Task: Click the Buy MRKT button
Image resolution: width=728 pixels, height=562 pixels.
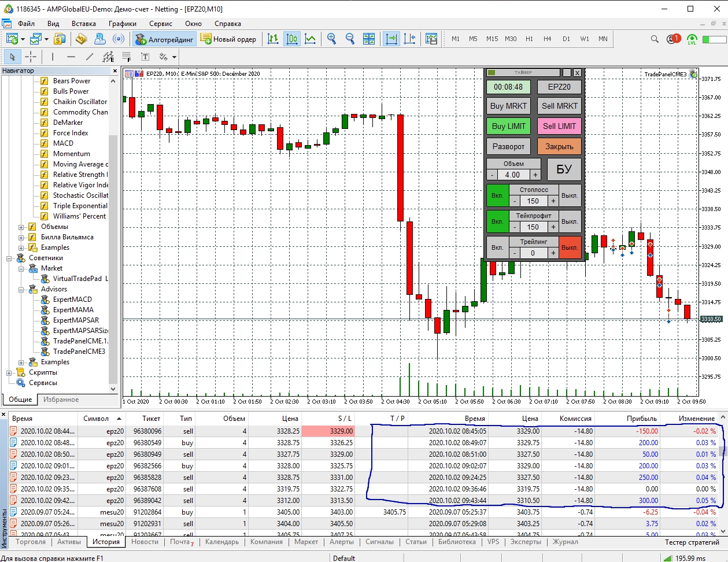Action: click(x=508, y=106)
